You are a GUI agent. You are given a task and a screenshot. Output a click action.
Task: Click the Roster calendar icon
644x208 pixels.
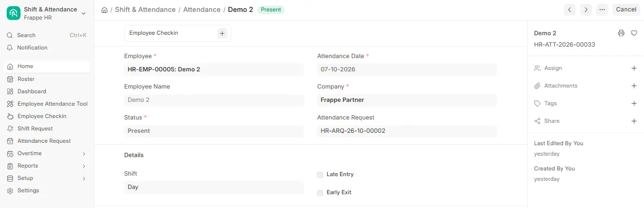[x=10, y=79]
